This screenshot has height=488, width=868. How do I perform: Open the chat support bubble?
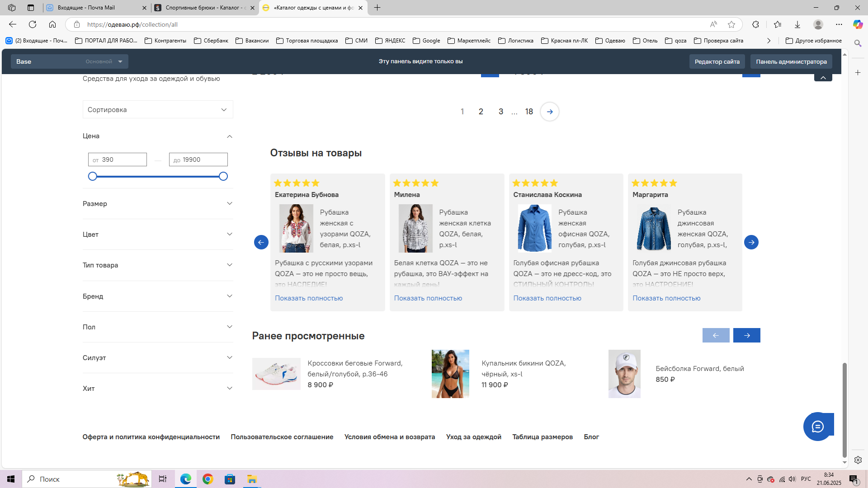click(x=818, y=427)
